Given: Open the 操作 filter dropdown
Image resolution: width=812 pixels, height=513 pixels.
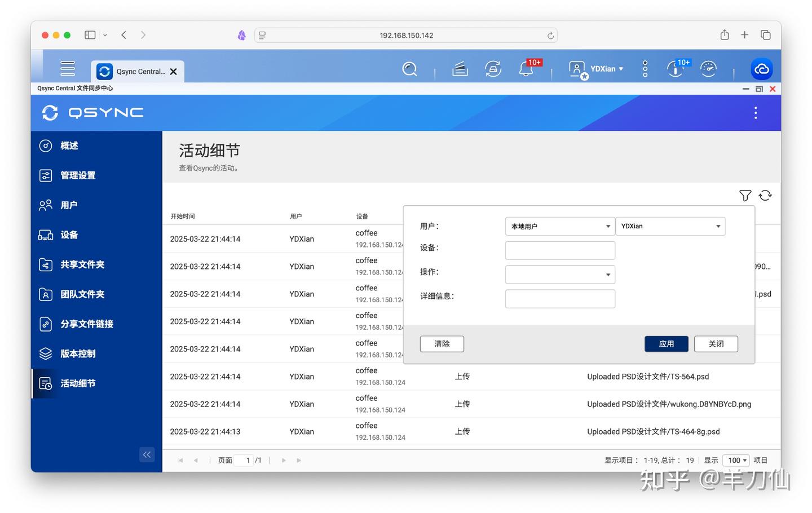Looking at the screenshot, I should coord(560,275).
